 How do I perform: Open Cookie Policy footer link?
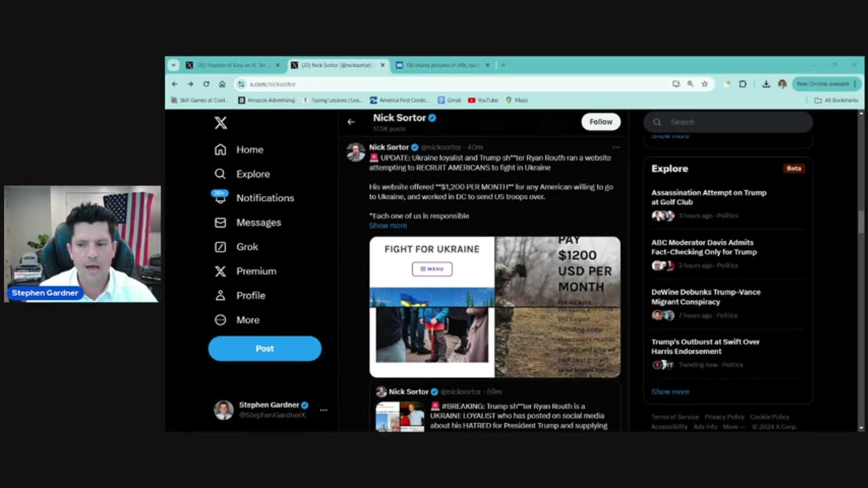coord(770,417)
